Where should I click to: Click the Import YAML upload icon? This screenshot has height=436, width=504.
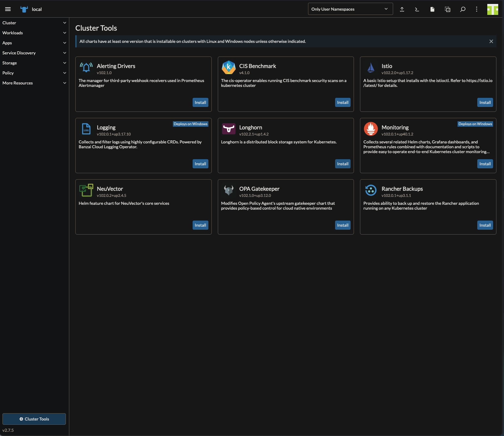[402, 9]
